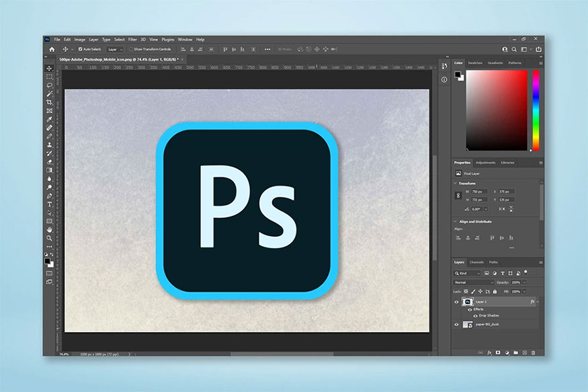Open the Search icon at top right
The height and width of the screenshot is (392, 588).
point(514,49)
